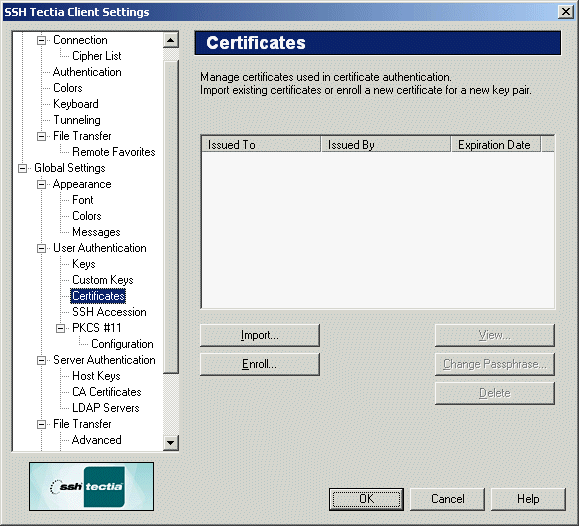Open the SSH Accession page
This screenshot has width=579, height=526.
(x=109, y=312)
